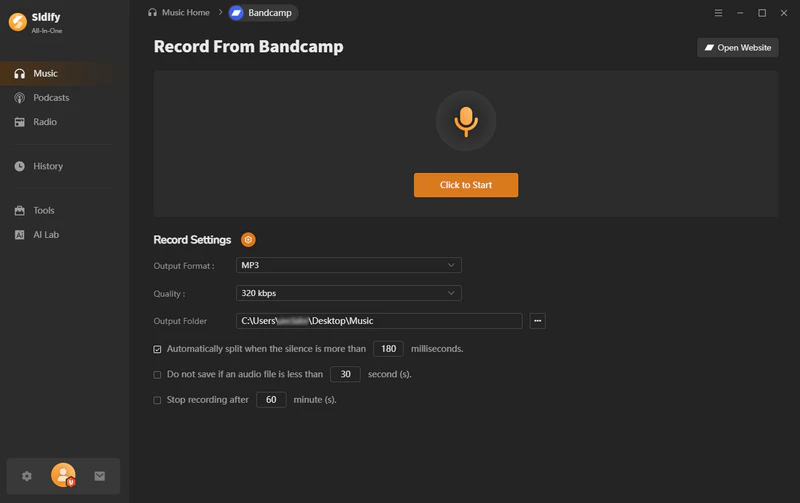Click the Record From Bandcamp heading

pos(248,46)
